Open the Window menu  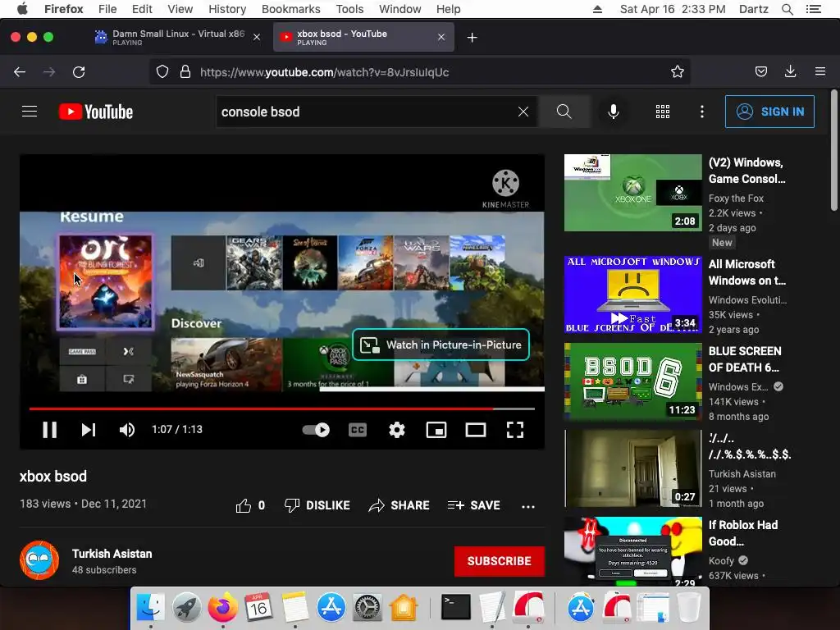pos(400,9)
